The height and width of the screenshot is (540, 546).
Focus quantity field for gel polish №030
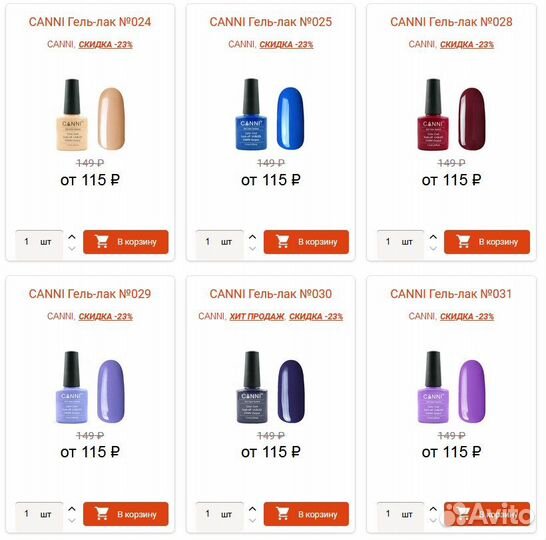(220, 514)
